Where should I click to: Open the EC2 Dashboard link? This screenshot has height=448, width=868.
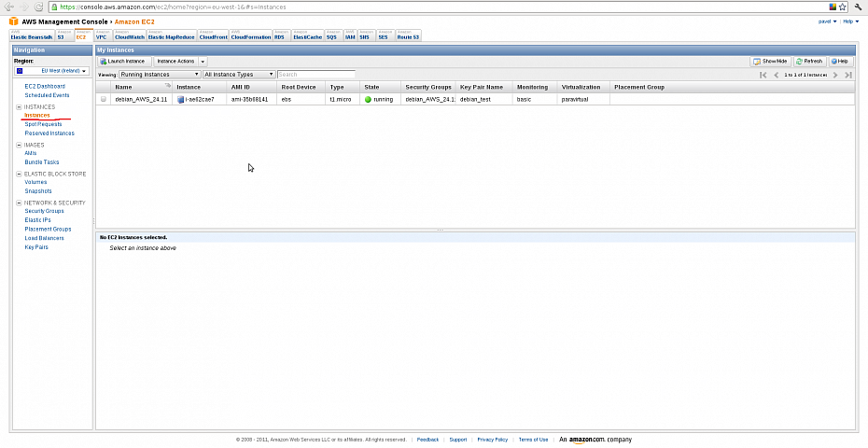[45, 87]
